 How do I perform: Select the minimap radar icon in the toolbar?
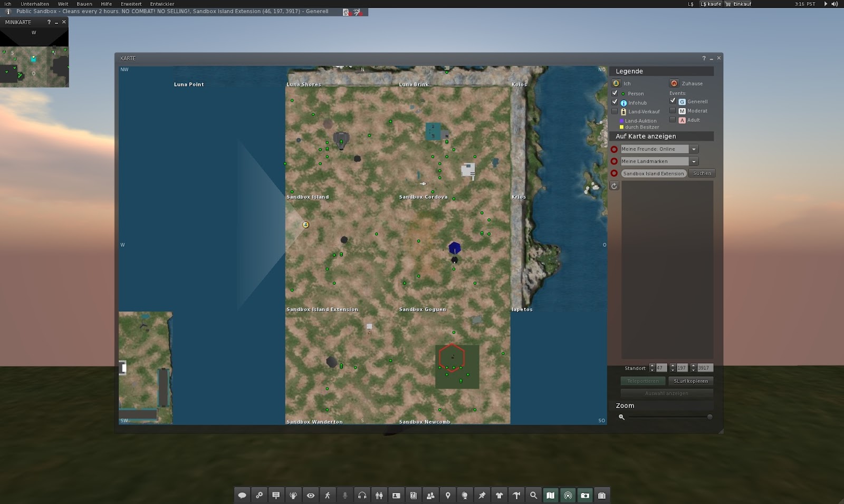pos(568,495)
